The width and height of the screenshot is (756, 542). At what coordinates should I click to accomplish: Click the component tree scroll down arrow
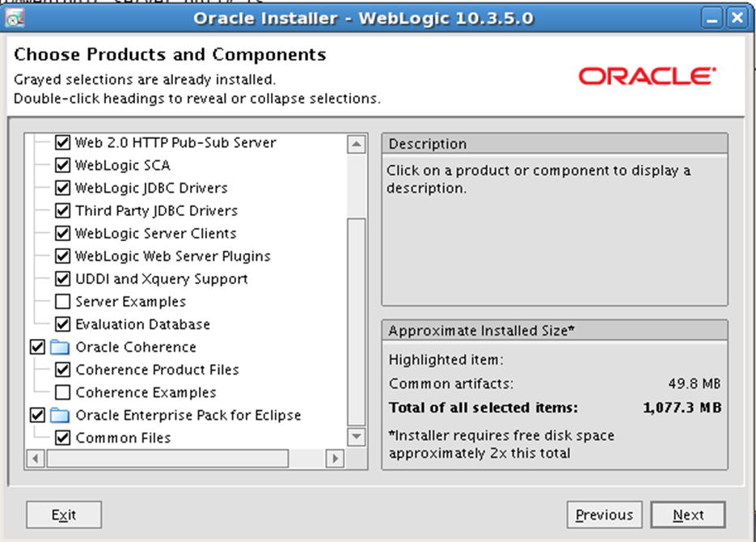pyautogui.click(x=357, y=437)
